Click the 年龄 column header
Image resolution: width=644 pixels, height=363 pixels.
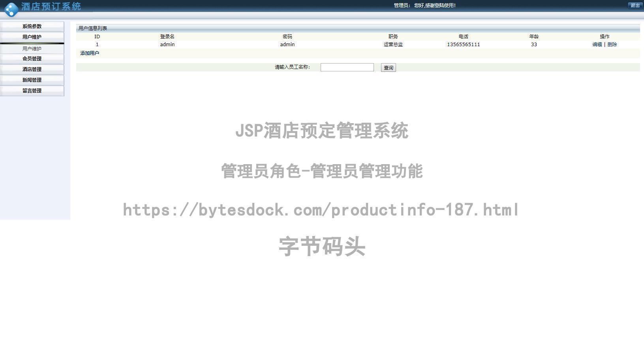[x=534, y=37]
